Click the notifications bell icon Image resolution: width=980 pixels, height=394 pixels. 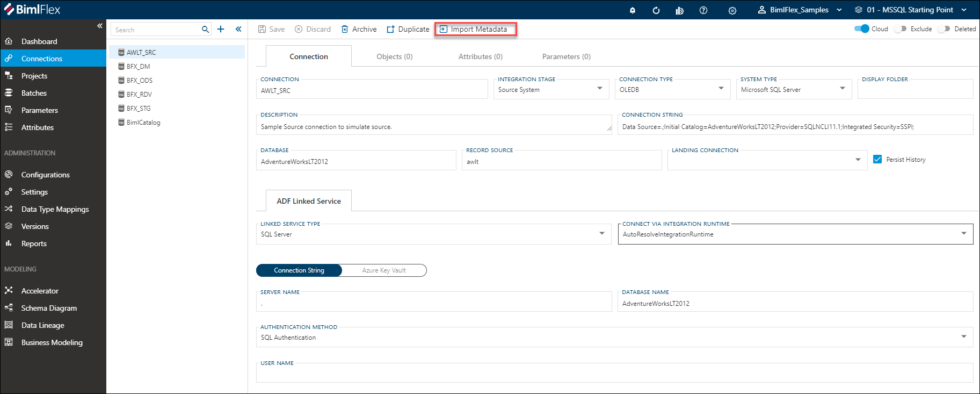coord(633,10)
